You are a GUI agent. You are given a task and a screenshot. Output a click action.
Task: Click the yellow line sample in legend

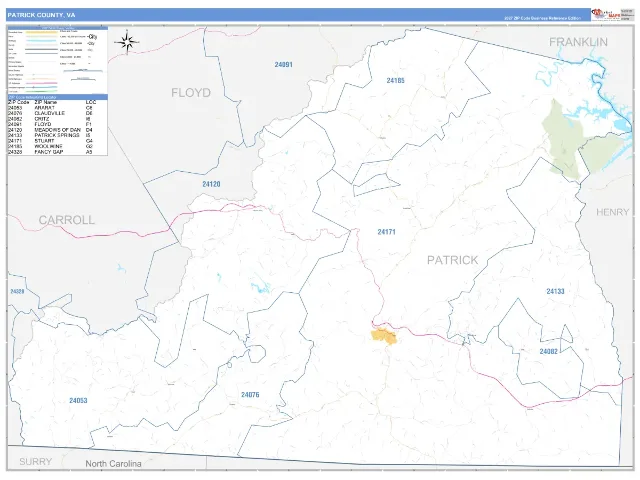41,32
